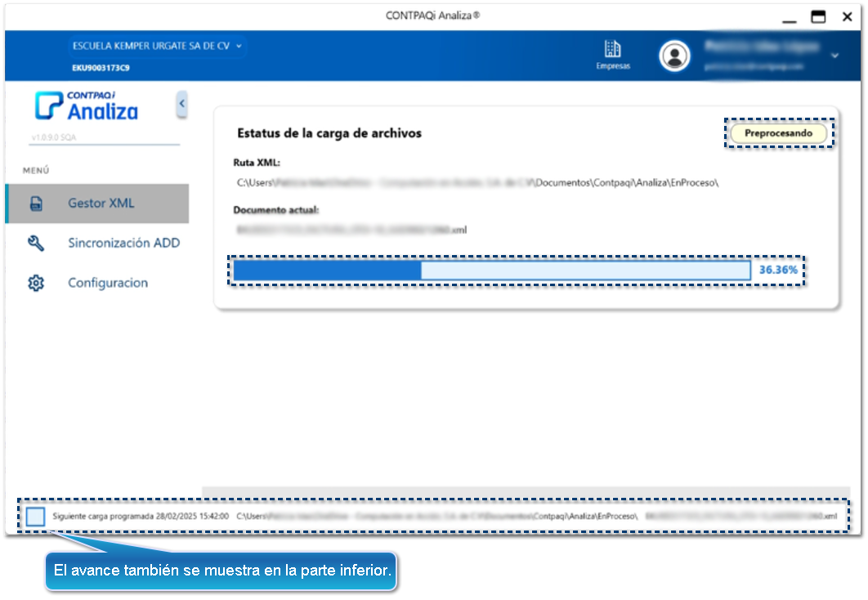Click the v1.0.9.0 SQA version label
The image size is (868, 600).
coord(54,137)
